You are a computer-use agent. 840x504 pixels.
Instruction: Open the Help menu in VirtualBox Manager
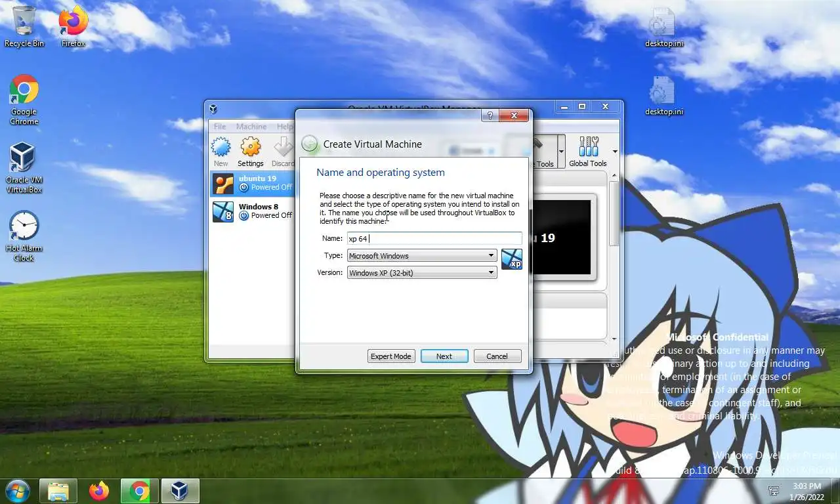(x=285, y=127)
